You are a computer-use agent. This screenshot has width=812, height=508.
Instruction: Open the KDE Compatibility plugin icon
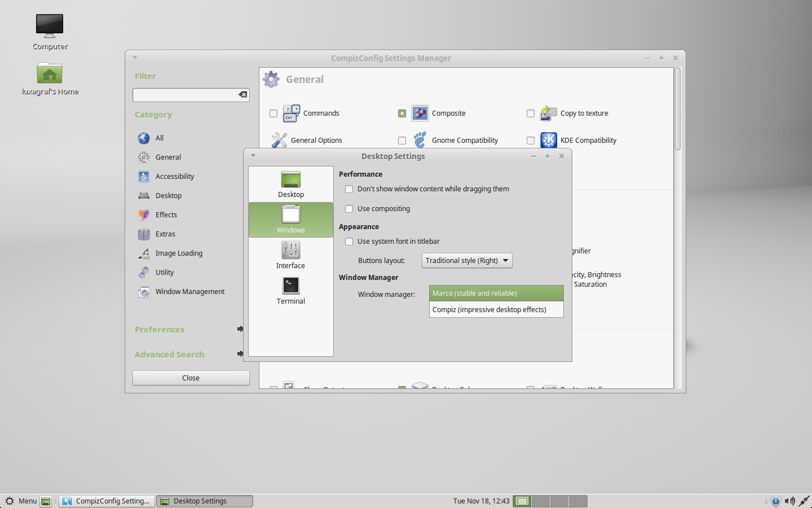click(x=548, y=140)
